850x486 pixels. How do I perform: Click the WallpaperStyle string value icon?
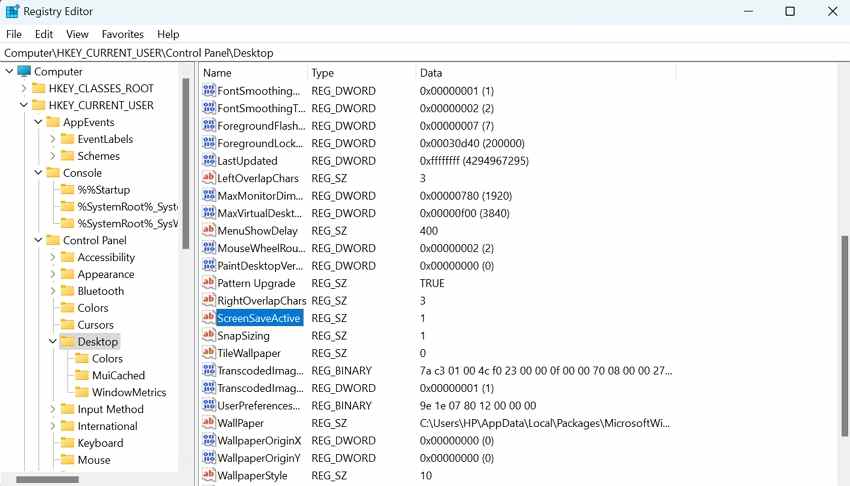(x=209, y=475)
